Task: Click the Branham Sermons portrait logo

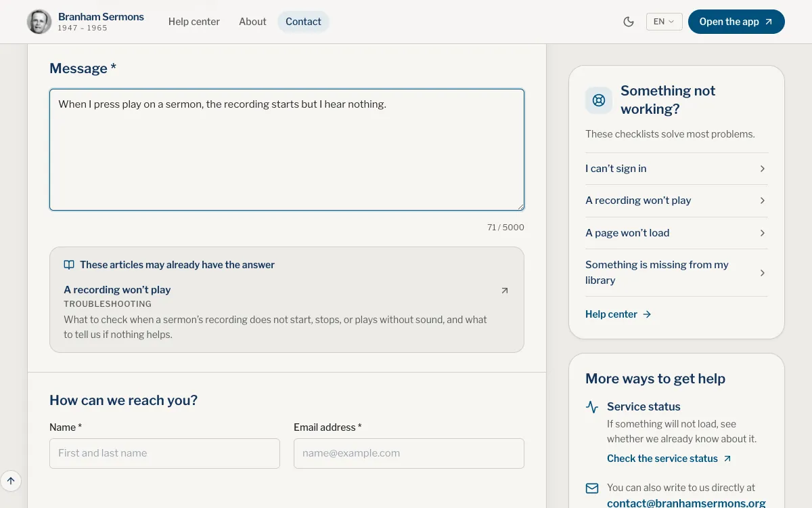Action: pos(39,22)
